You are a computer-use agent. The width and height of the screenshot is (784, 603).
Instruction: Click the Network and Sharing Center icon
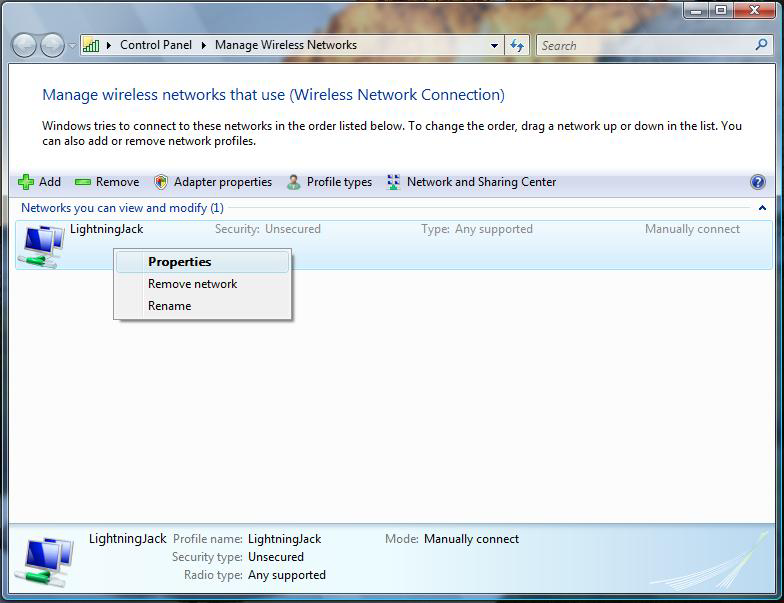click(394, 182)
